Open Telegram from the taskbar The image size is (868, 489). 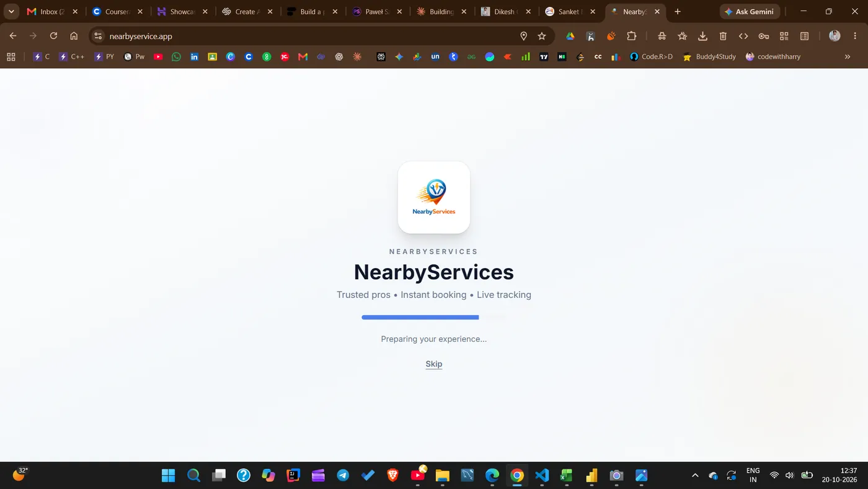point(343,475)
